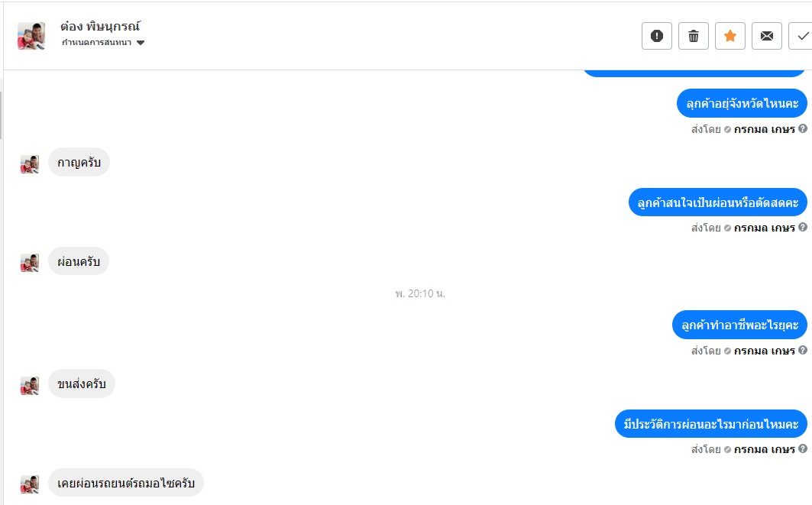Image resolution: width=812 pixels, height=505 pixels.
Task: Click sender name กรกมล เกษร under last blue message
Action: tap(765, 449)
